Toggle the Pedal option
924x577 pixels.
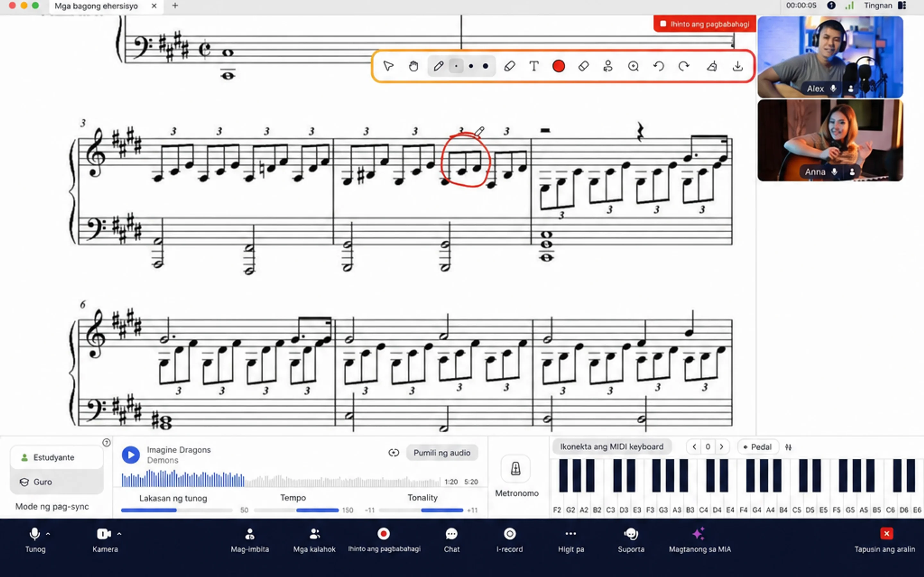point(757,447)
